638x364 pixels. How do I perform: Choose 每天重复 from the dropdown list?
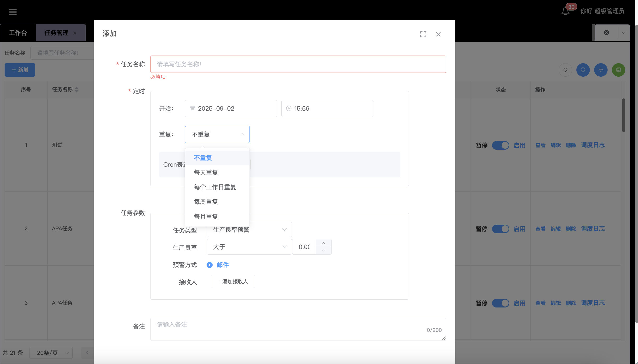tap(206, 172)
